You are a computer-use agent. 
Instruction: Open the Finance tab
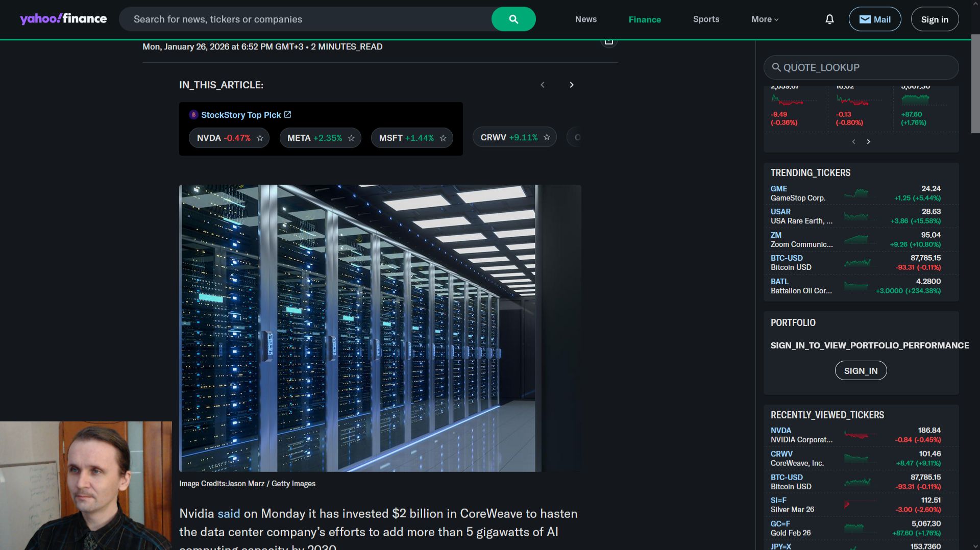pos(645,19)
